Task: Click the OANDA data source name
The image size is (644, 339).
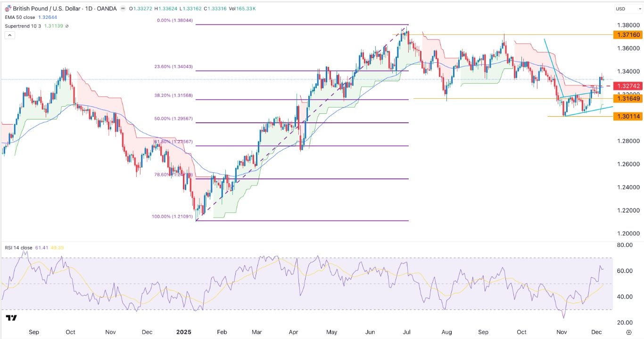Action: (x=107, y=8)
